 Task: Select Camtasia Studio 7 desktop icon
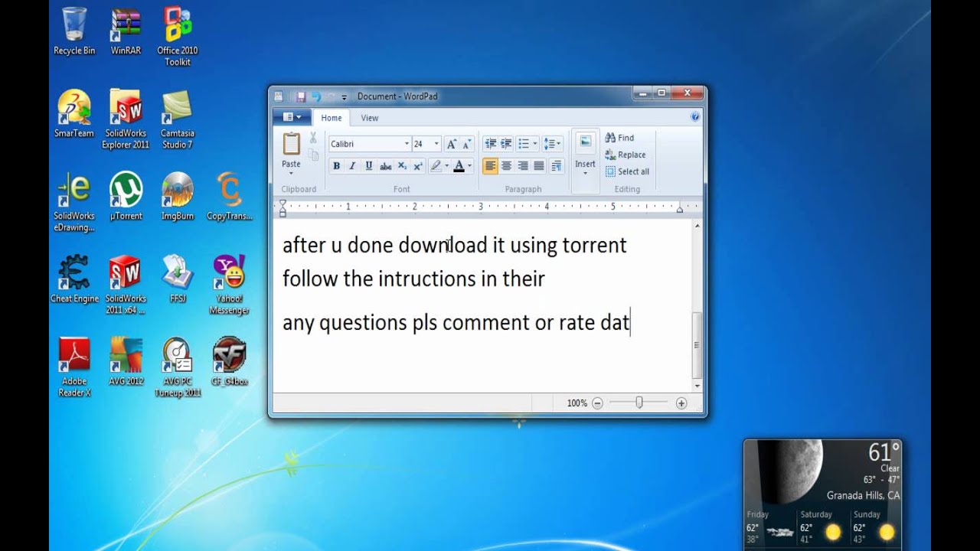177,119
